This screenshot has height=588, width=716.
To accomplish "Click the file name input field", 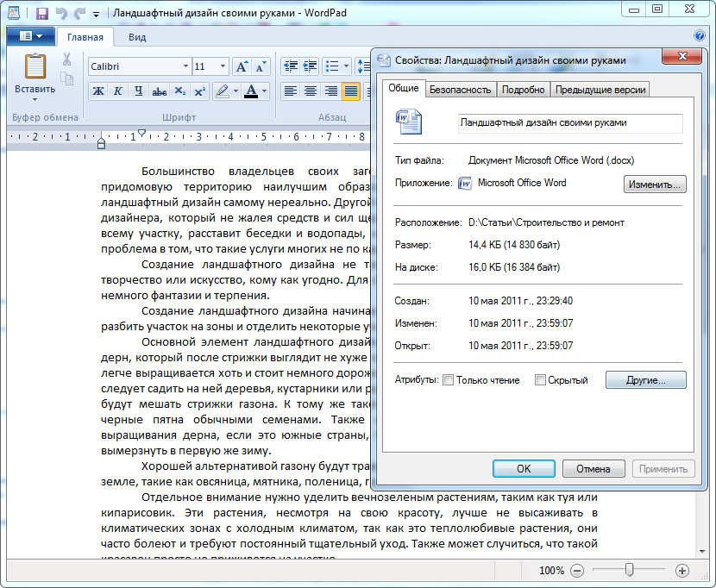I will [x=569, y=123].
